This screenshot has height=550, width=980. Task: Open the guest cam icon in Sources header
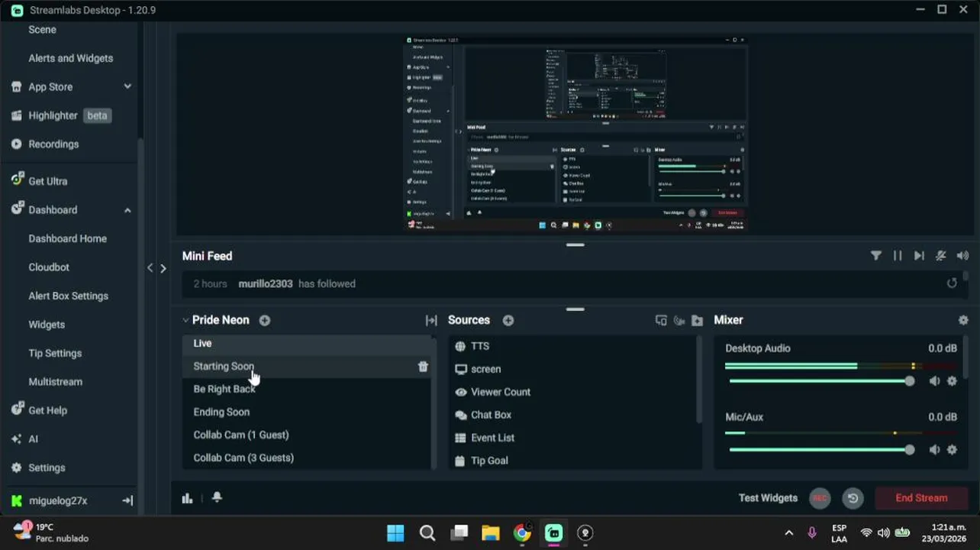pyautogui.click(x=679, y=321)
